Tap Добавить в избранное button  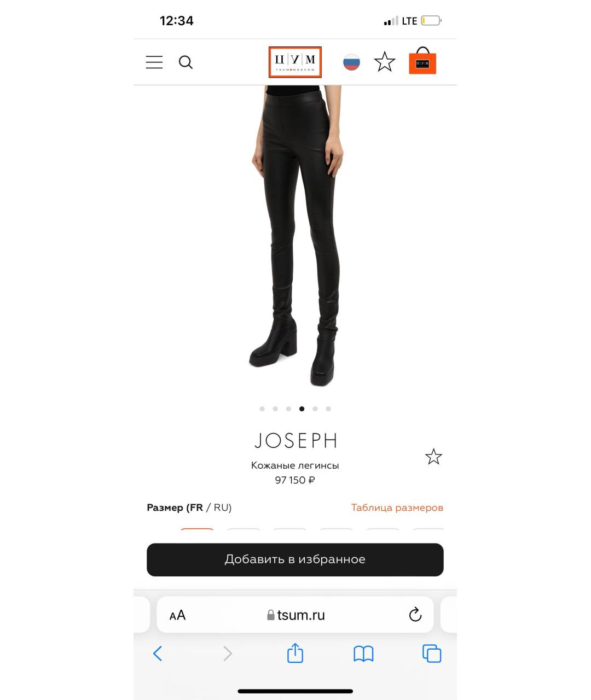[x=295, y=559]
